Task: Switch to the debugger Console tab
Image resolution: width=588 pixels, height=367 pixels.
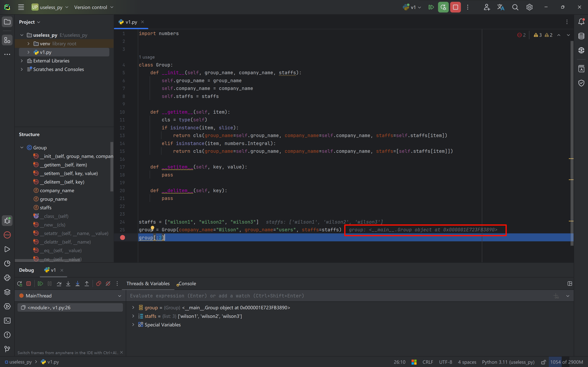Action: pyautogui.click(x=187, y=284)
